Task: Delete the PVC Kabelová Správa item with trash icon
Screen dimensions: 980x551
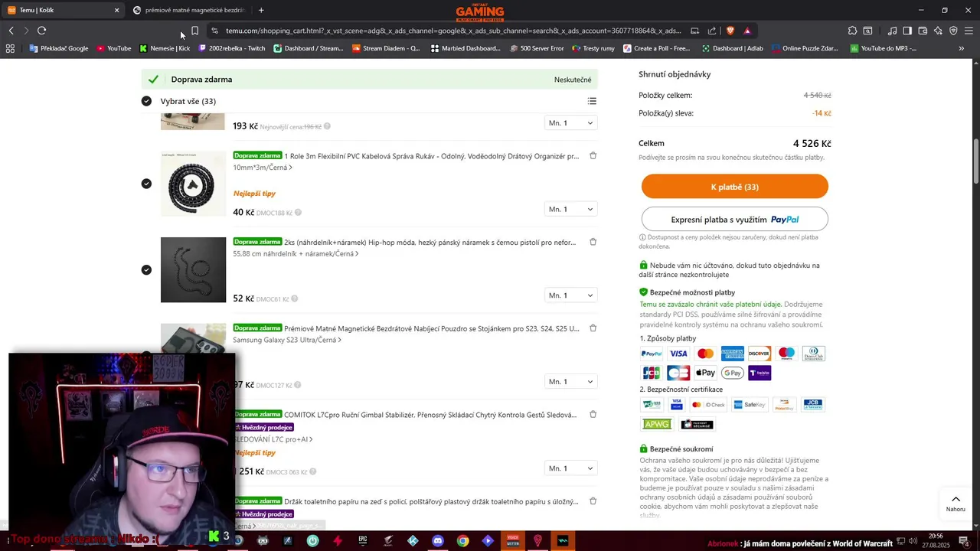Action: tap(593, 155)
